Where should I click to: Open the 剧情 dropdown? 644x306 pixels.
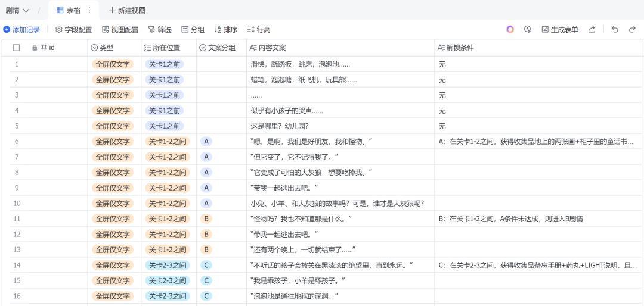click(17, 10)
